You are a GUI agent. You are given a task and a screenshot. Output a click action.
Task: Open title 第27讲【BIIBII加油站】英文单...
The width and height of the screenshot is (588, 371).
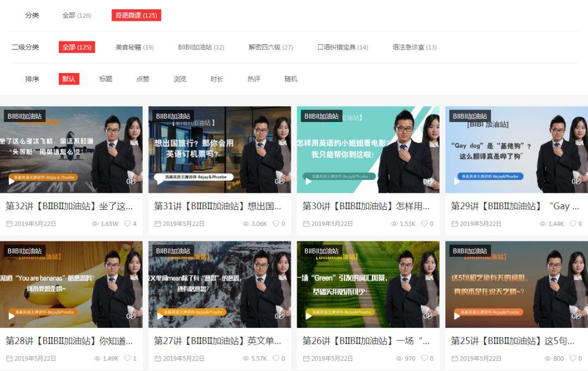tap(217, 340)
